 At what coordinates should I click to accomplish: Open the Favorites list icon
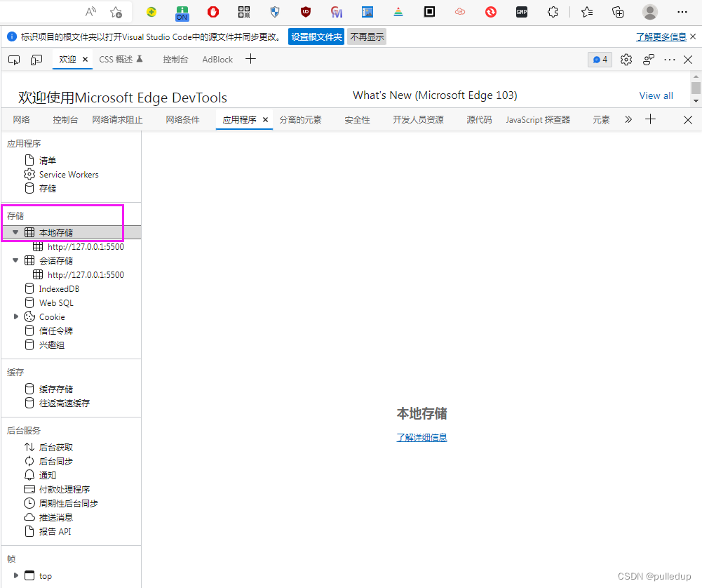coord(587,12)
